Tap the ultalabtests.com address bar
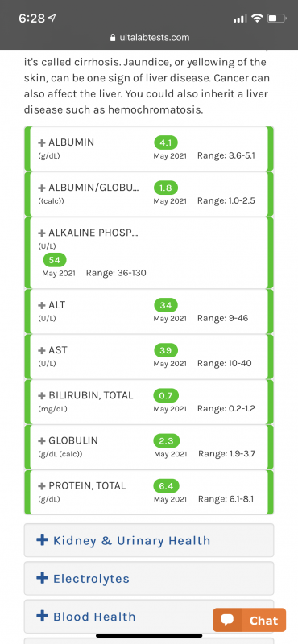This screenshot has height=644, width=298. coord(149,37)
